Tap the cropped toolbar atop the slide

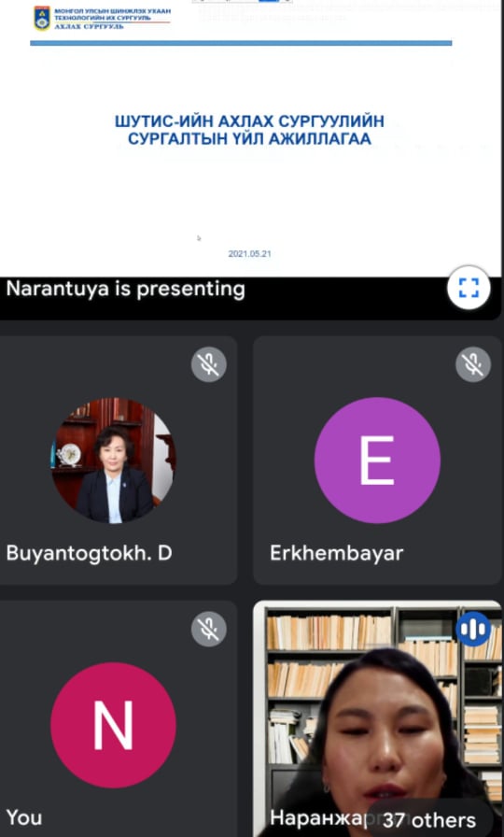[243, 2]
